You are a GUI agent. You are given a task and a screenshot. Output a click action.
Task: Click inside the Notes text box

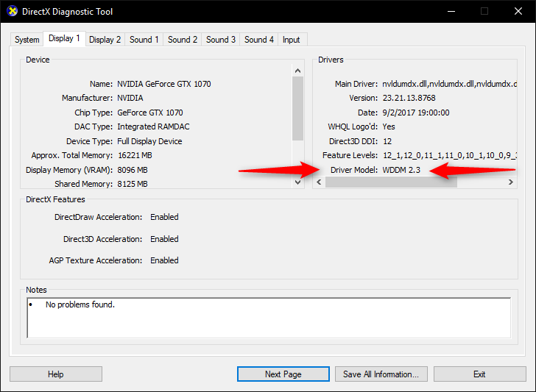tap(269, 318)
